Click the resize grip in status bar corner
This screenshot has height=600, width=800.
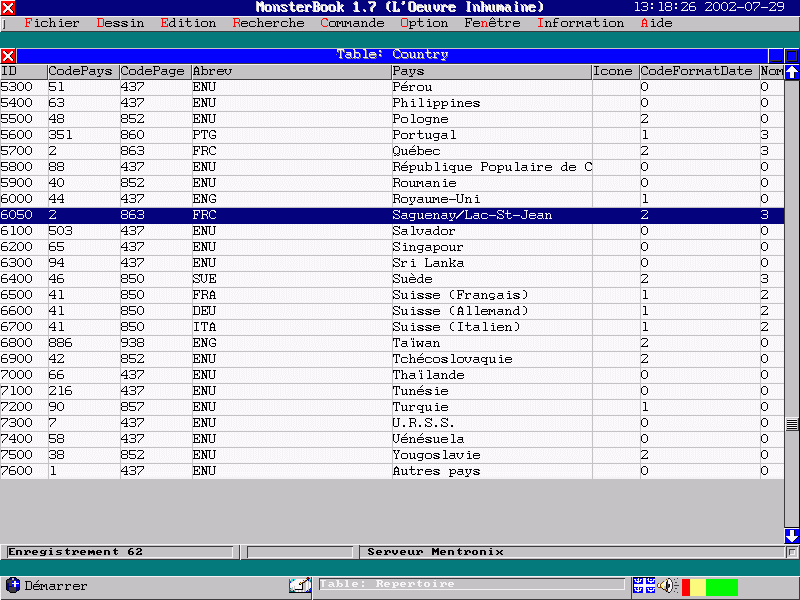click(792, 552)
